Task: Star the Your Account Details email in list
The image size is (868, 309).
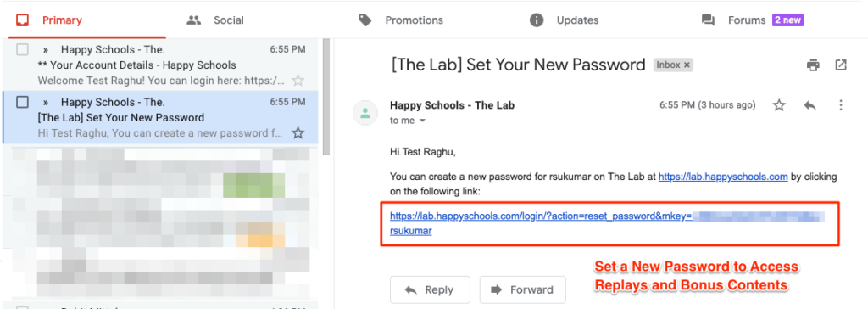Action: [298, 81]
